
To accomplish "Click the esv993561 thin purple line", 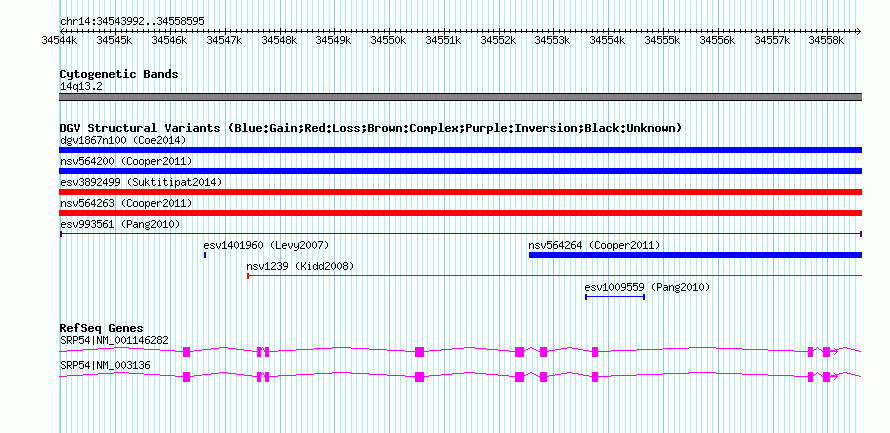I will [x=460, y=234].
